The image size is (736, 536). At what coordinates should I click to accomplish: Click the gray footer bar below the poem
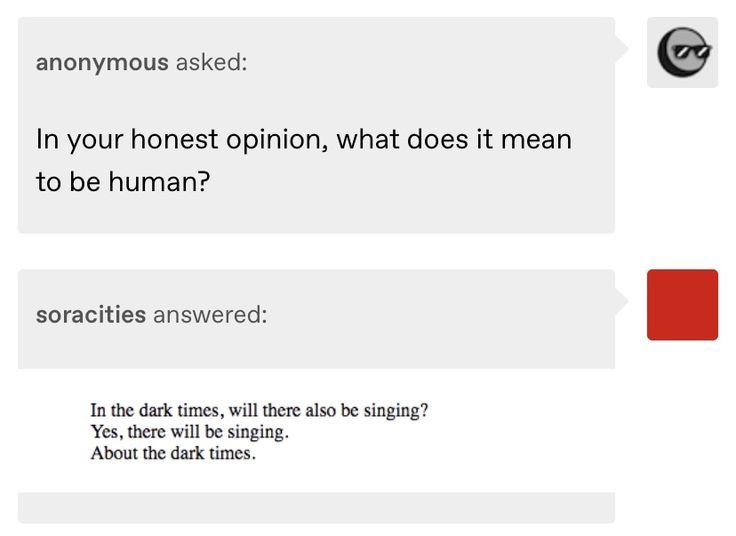[x=316, y=507]
